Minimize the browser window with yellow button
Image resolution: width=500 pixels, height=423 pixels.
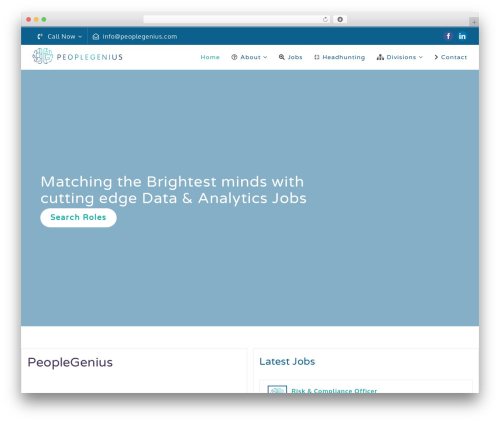pyautogui.click(x=36, y=20)
